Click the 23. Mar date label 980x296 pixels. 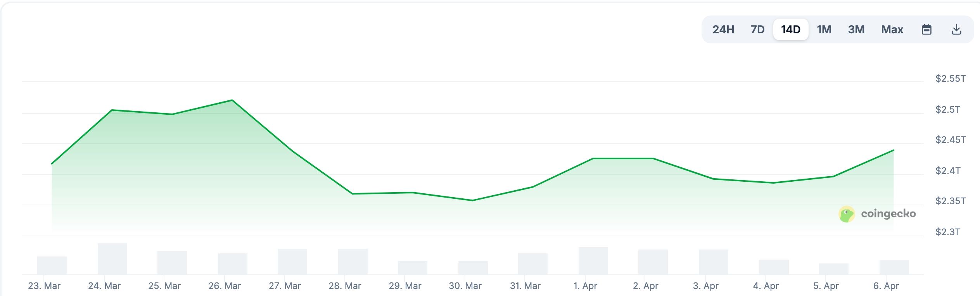coord(45,286)
